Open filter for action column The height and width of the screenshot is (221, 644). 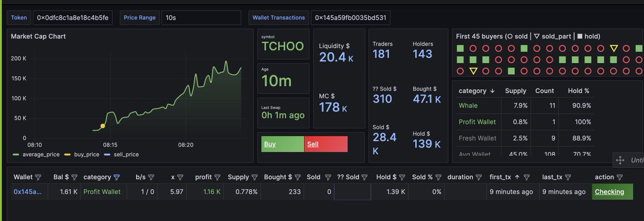pos(619,177)
